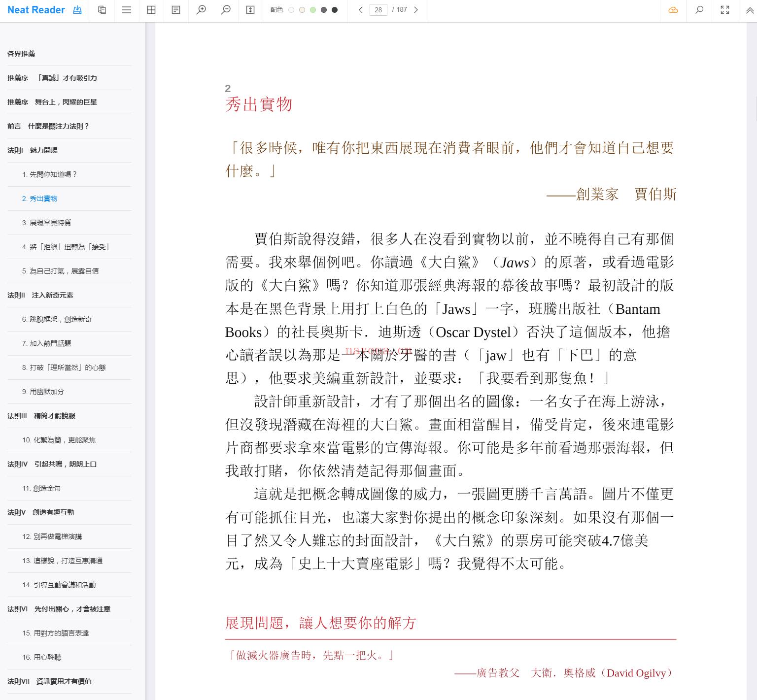This screenshot has height=700, width=757.
Task: Select the white color theme swatch
Action: coord(291,10)
